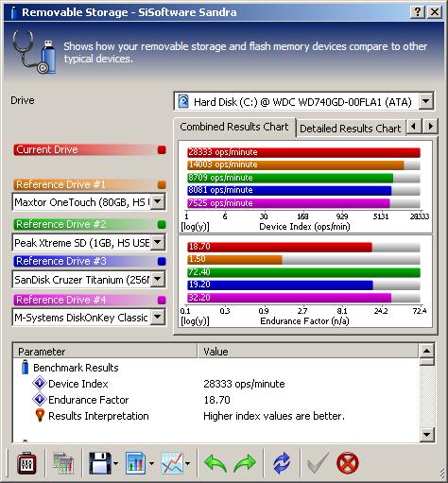Click the Value column header
This screenshot has width=448, height=483.
[308, 352]
